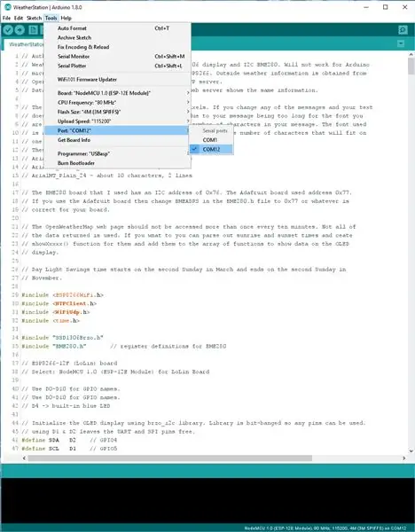Click the New sketch page icon
This screenshot has width=415, height=532.
coord(33,30)
